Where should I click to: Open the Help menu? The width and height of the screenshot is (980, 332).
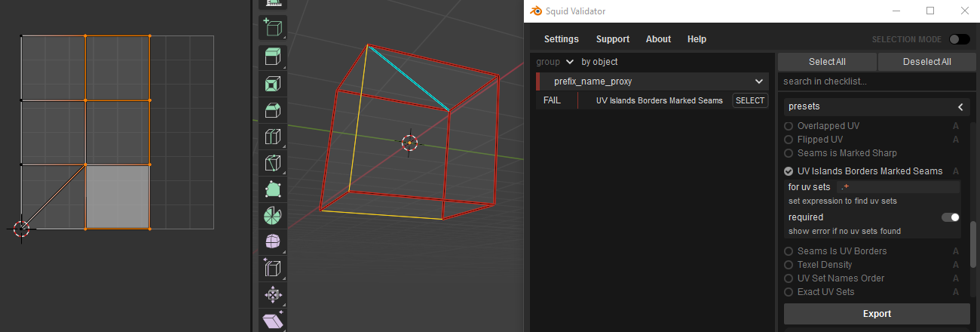click(697, 39)
